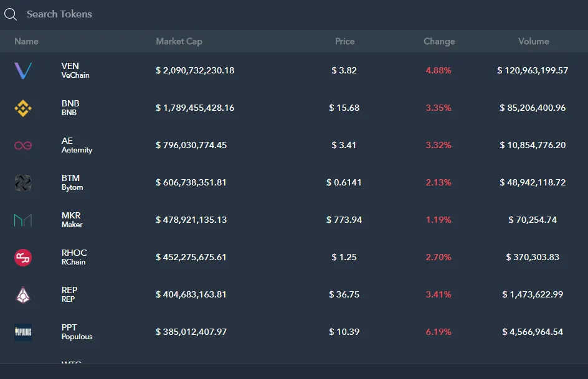Click the VEN price $ 3.82
588x379 pixels.
pos(344,70)
